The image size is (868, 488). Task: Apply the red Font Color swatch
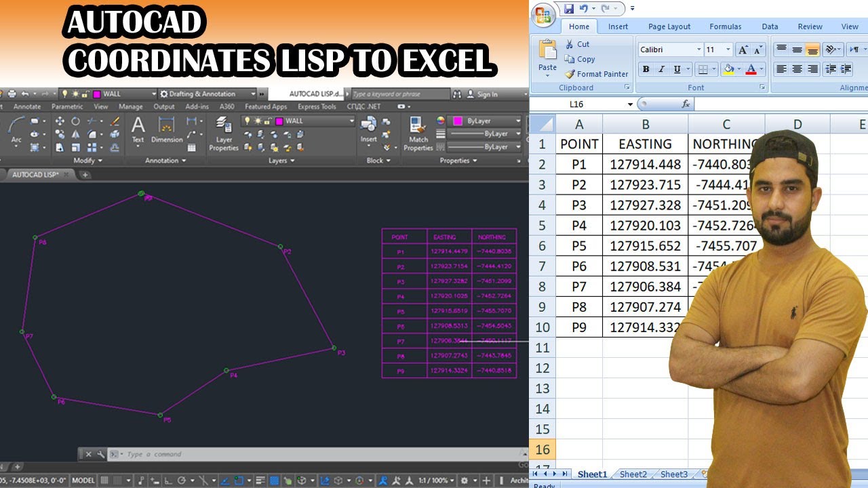[x=751, y=69]
